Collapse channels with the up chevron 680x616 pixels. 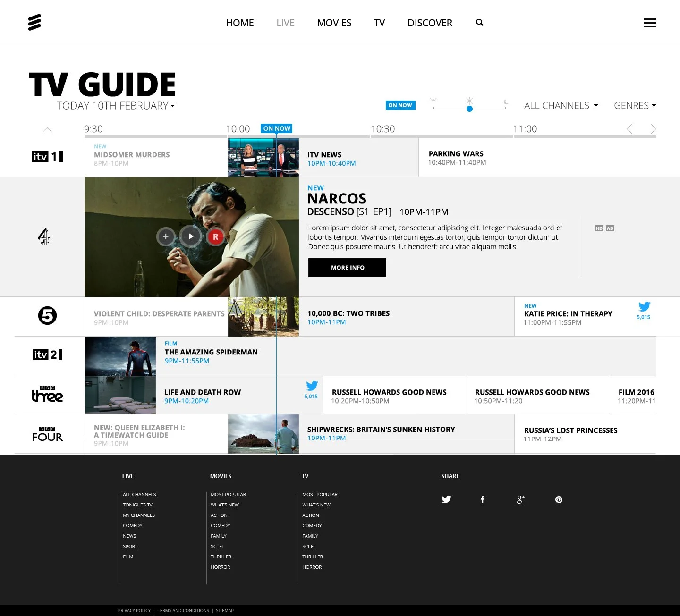click(48, 130)
